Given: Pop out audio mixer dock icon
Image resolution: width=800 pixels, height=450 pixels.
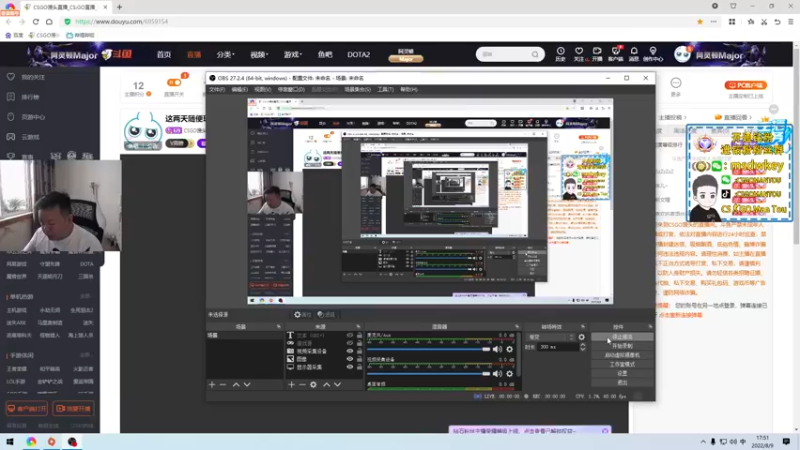Looking at the screenshot, I should pyautogui.click(x=517, y=327).
